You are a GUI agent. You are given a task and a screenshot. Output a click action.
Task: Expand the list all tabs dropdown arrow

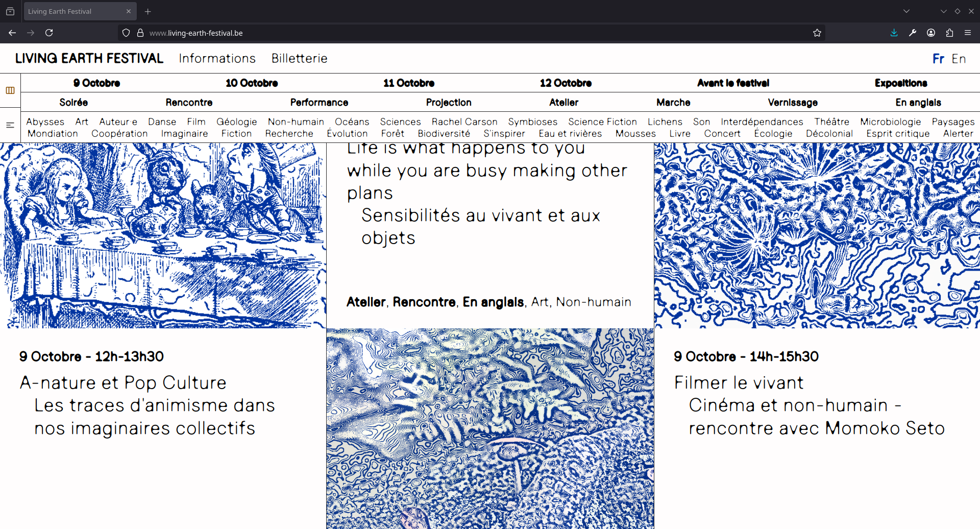coord(906,11)
